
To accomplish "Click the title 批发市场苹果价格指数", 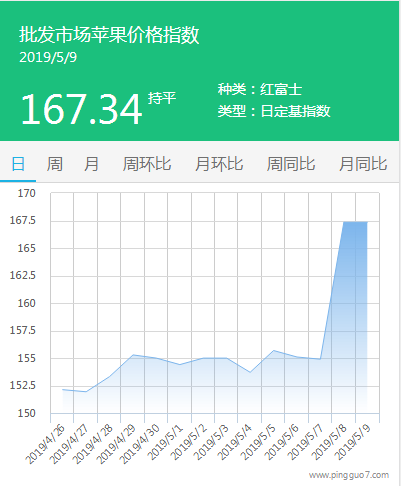I will (109, 35).
